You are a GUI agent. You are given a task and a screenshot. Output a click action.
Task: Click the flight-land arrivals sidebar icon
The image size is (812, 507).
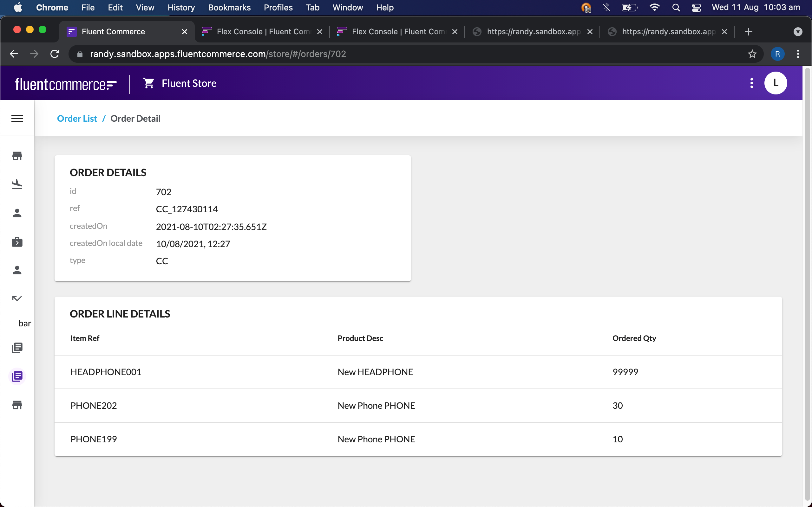pos(17,184)
